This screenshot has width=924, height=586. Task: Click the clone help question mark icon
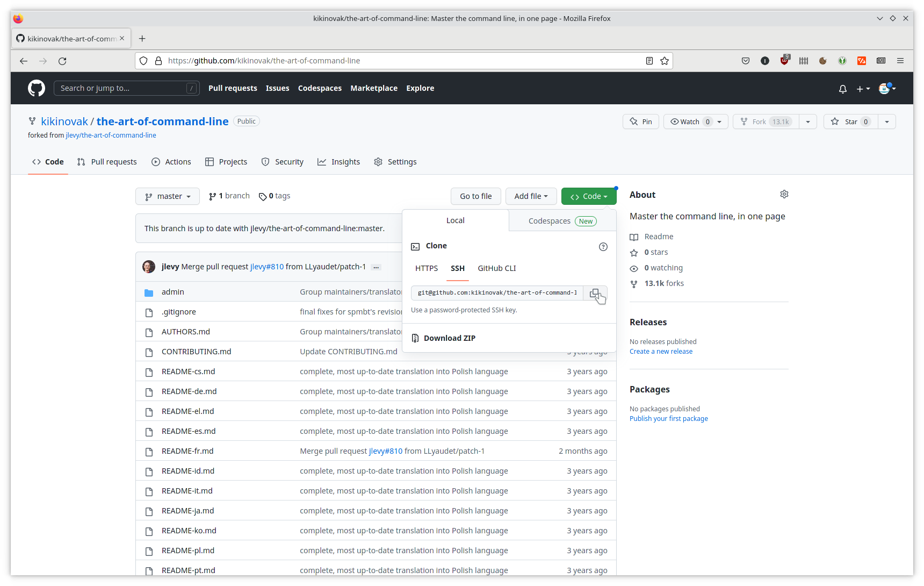pos(603,247)
